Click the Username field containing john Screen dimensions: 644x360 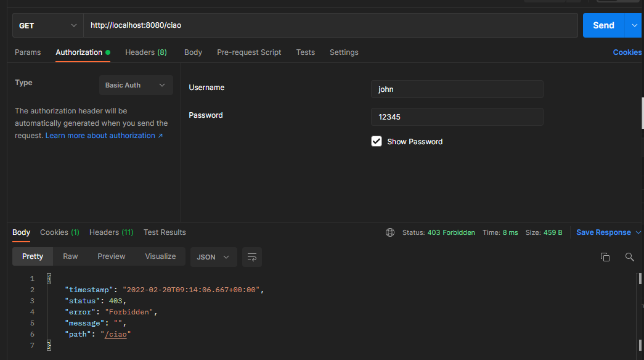click(457, 89)
